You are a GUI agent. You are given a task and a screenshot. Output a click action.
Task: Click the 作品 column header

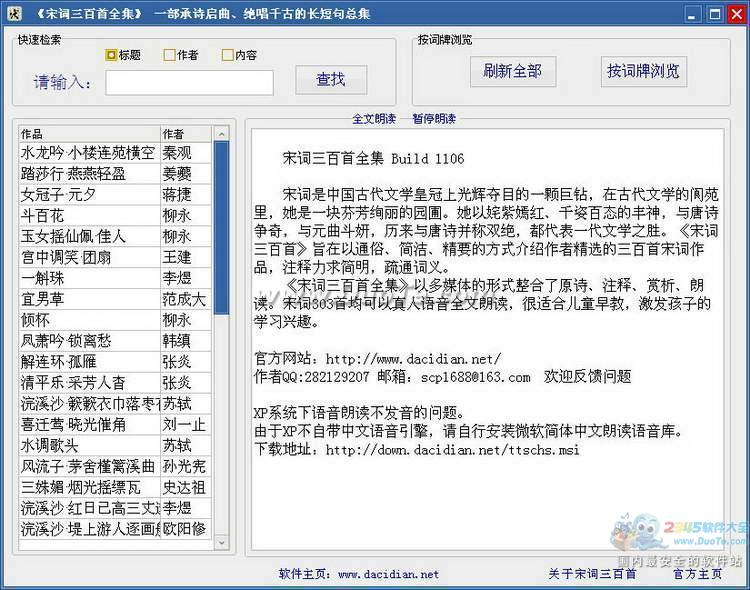coord(89,134)
